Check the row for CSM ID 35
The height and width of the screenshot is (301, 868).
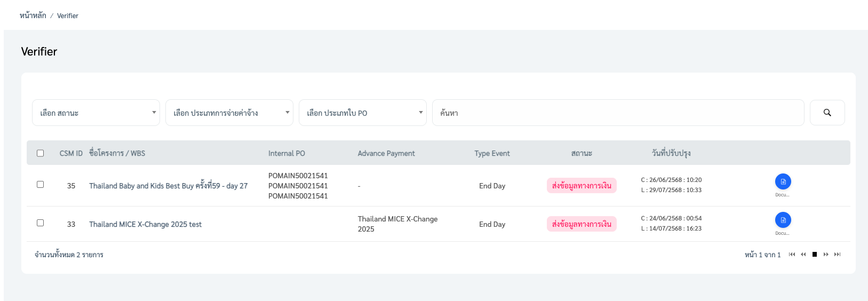click(40, 185)
